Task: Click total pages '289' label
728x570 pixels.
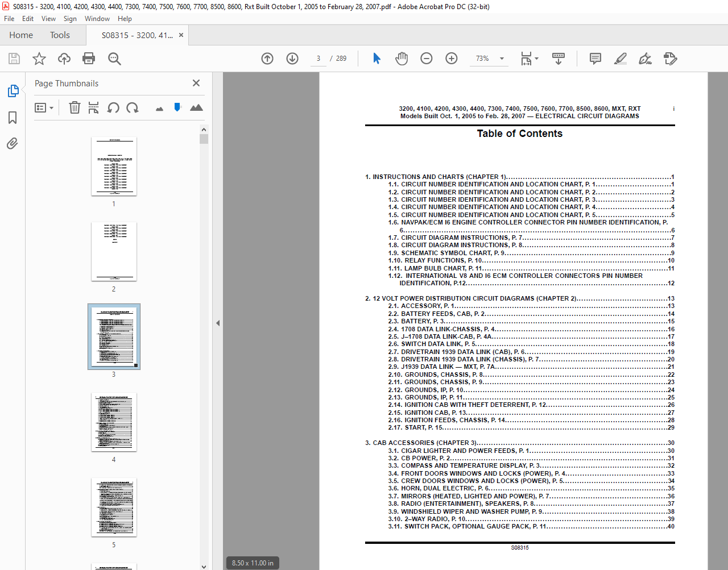Action: click(341, 59)
